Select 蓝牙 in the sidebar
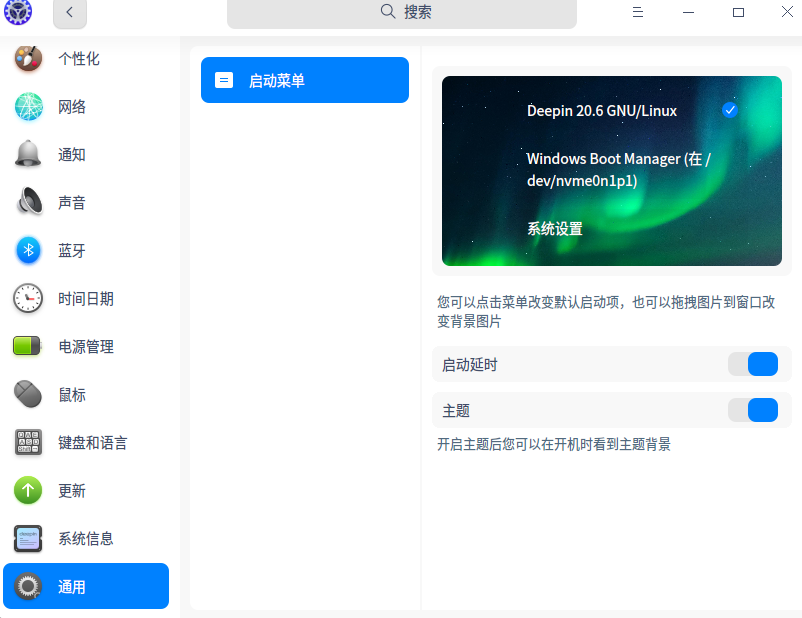The width and height of the screenshot is (802, 618). point(86,251)
